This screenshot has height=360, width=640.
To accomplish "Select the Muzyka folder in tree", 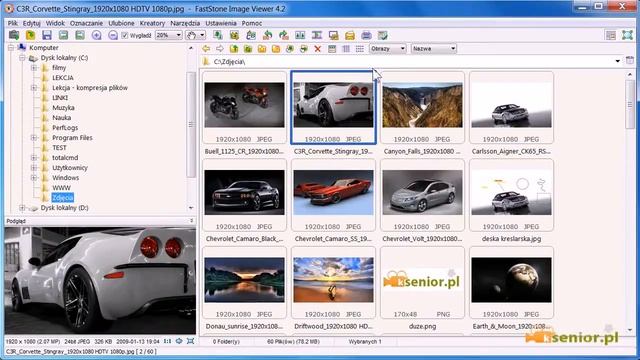I will 63,108.
